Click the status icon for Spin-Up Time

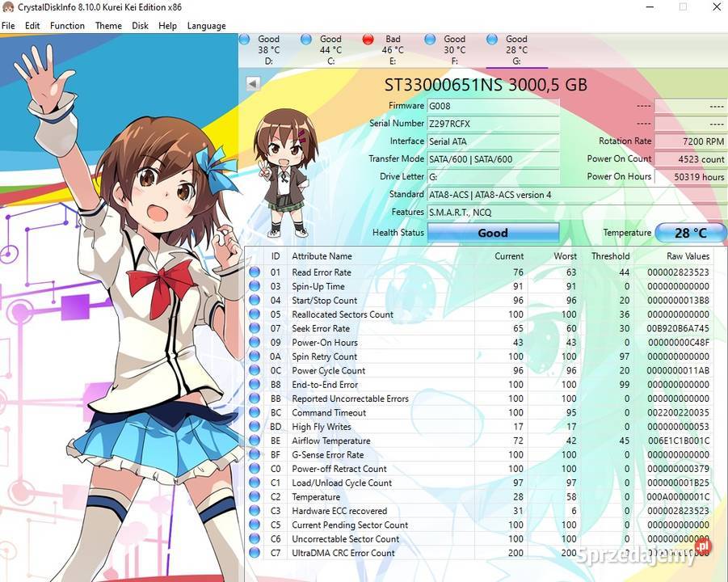click(x=255, y=286)
